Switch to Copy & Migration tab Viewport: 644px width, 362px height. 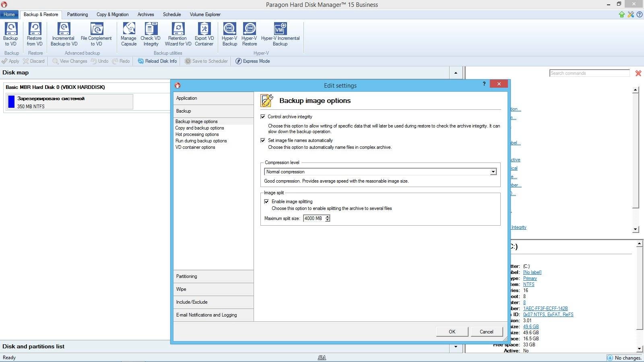tap(113, 14)
